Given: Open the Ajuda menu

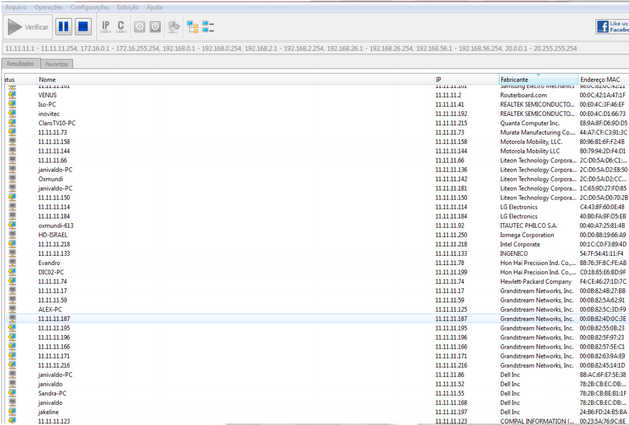Looking at the screenshot, I should point(154,7).
